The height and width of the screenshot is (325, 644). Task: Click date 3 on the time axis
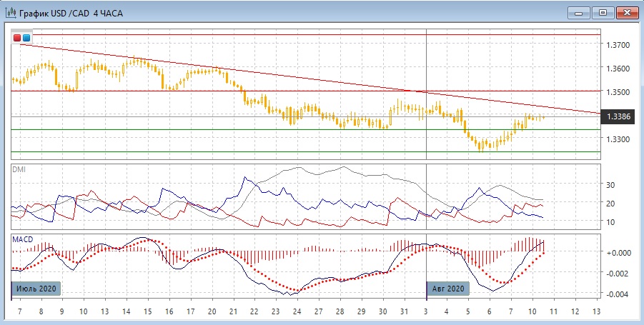(x=427, y=312)
